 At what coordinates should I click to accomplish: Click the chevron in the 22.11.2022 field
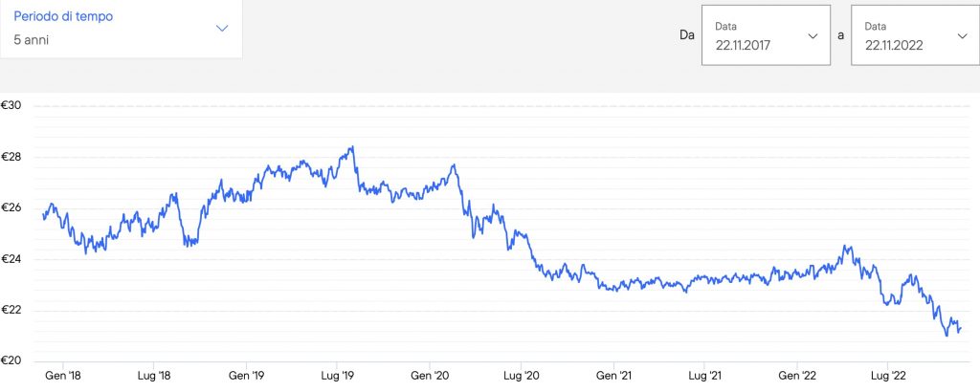tap(962, 35)
